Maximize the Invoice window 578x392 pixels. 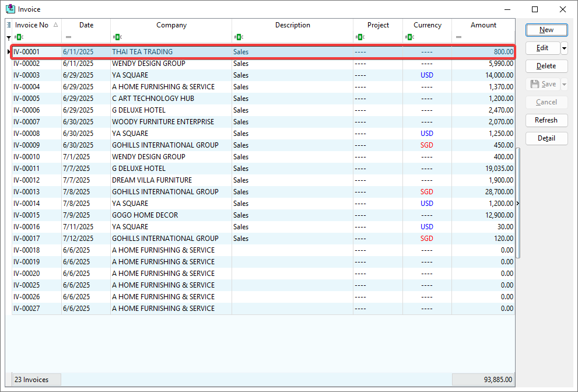point(535,9)
